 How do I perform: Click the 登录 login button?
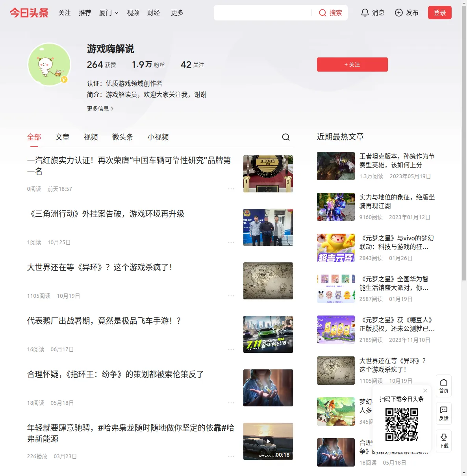440,13
